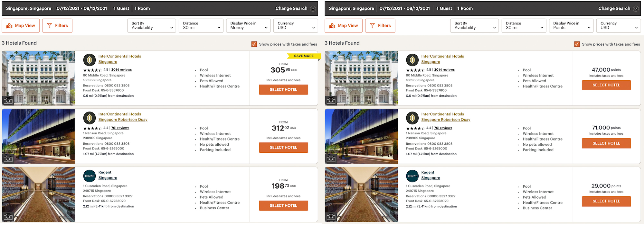Click camera icon on left Robertson Quay photo
The height and width of the screenshot is (225, 644).
coord(8,159)
